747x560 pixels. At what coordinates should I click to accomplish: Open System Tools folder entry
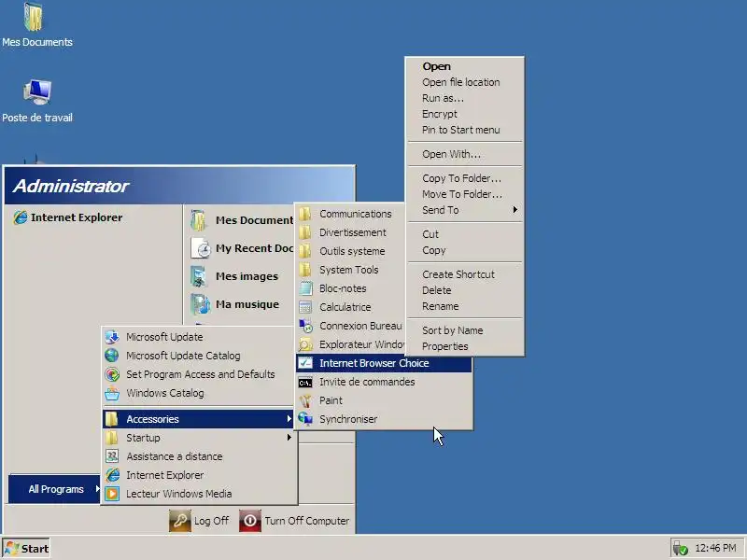click(349, 270)
